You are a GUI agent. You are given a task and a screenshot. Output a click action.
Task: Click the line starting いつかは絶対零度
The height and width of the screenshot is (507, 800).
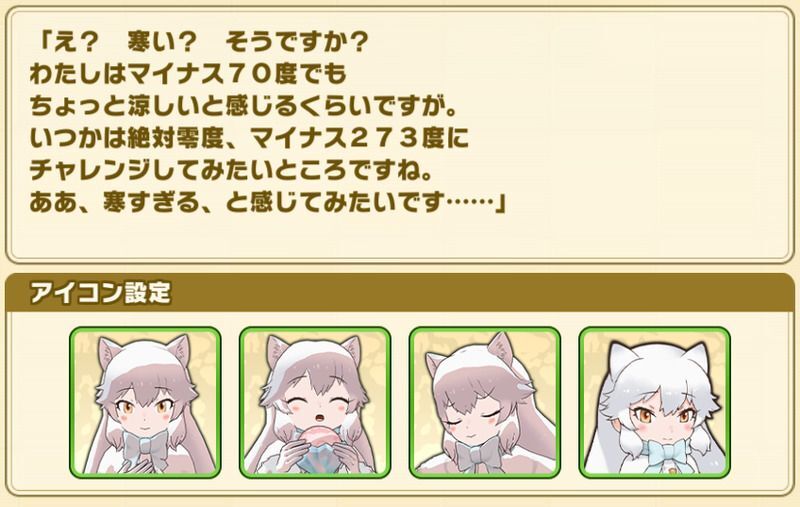point(249,139)
